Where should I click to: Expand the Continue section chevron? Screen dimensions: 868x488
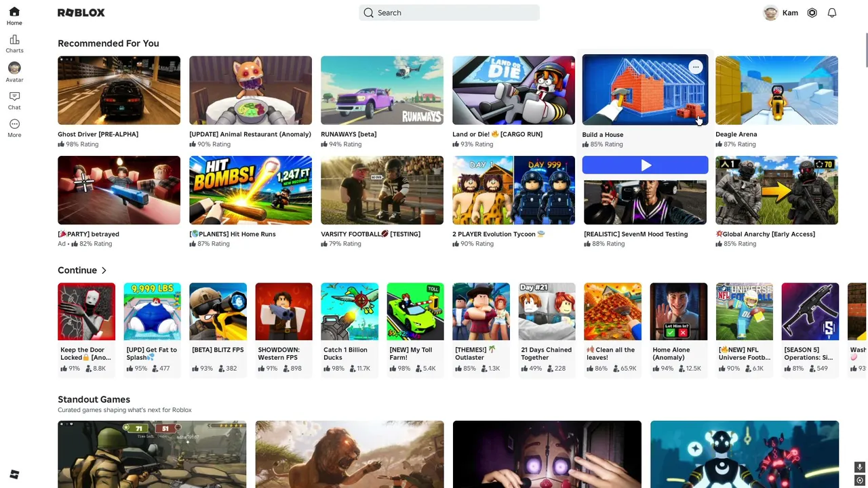[104, 270]
